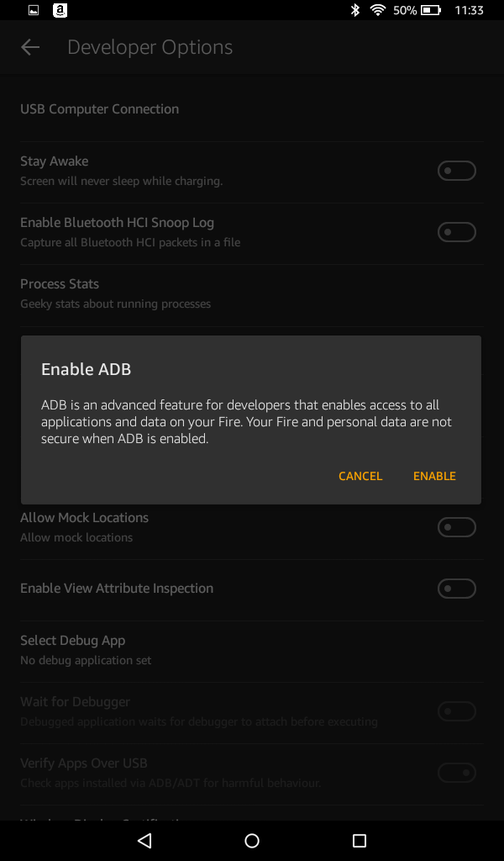Toggle Enable View Attribute Inspection
The image size is (504, 861).
coord(456,588)
